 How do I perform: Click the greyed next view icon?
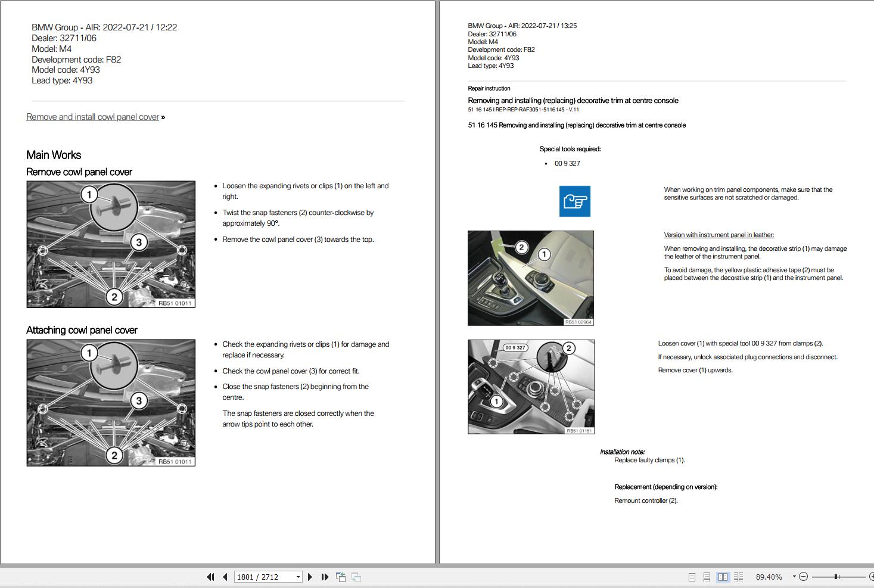(x=356, y=577)
